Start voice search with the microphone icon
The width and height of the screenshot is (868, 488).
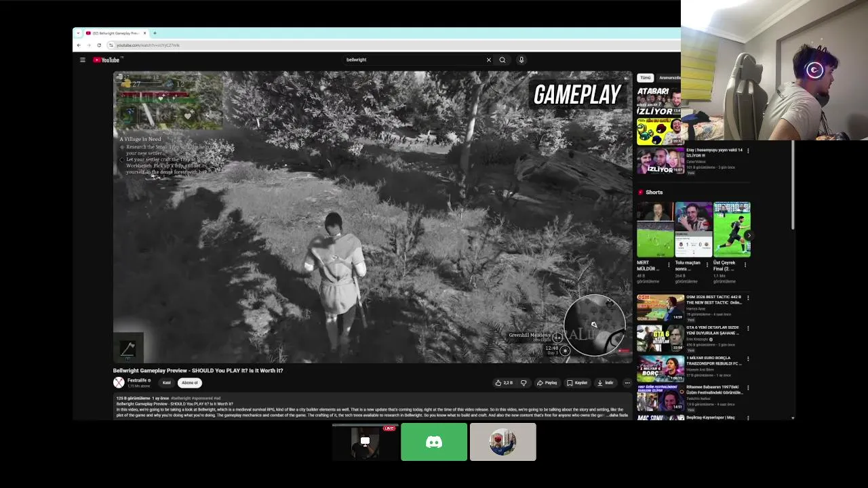pyautogui.click(x=521, y=60)
